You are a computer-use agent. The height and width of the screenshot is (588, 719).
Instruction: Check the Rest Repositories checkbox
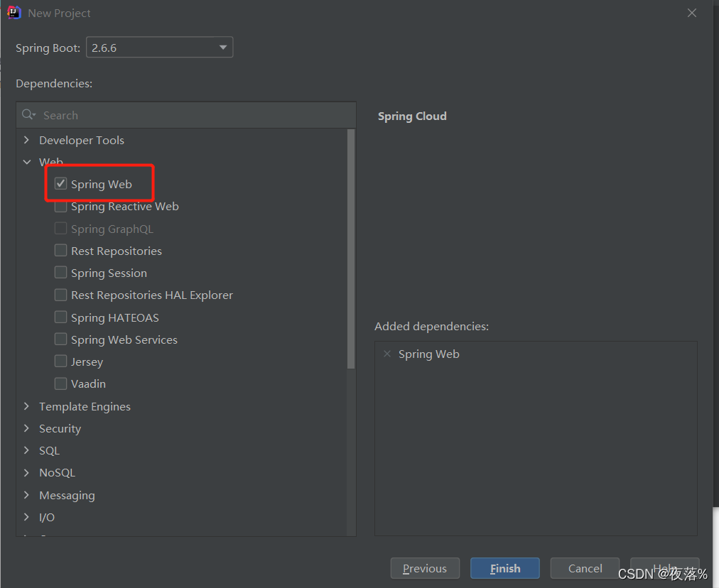click(60, 251)
